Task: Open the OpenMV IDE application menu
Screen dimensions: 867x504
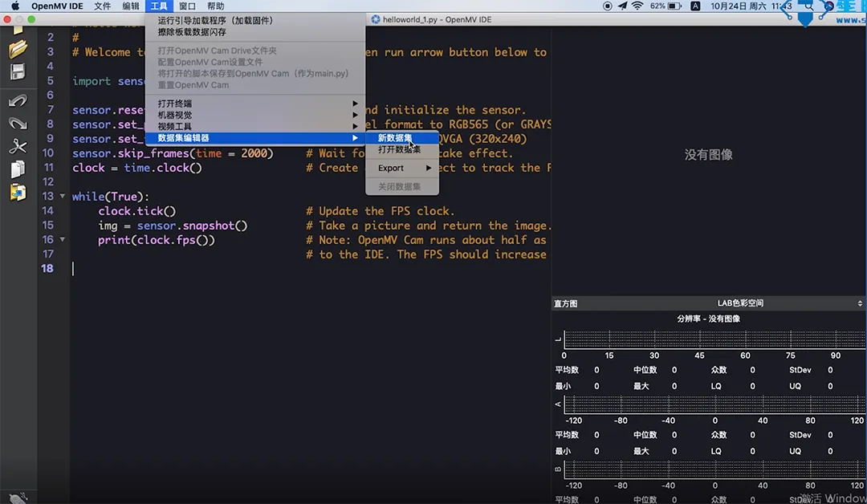Action: coord(57,6)
